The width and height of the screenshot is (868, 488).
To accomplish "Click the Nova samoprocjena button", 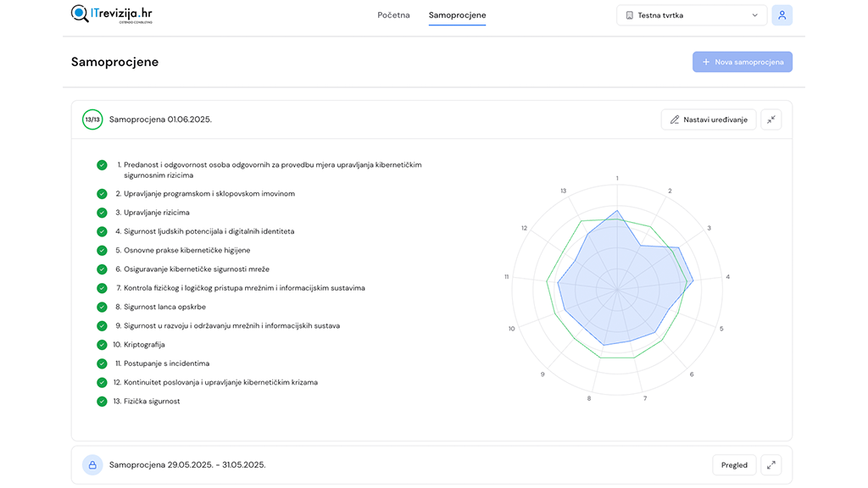I will 742,61.
